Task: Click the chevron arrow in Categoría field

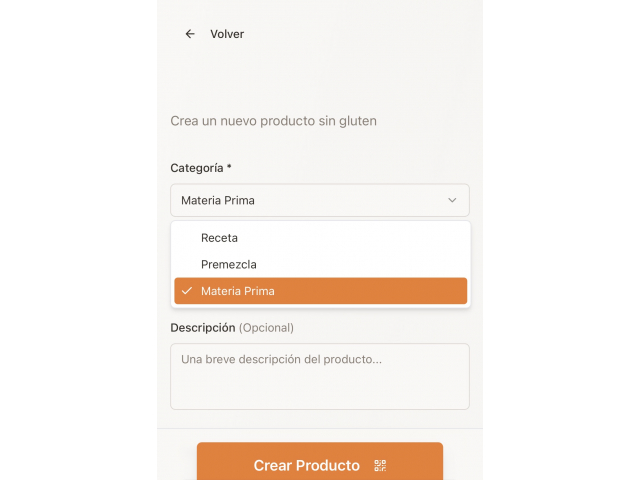Action: click(452, 201)
